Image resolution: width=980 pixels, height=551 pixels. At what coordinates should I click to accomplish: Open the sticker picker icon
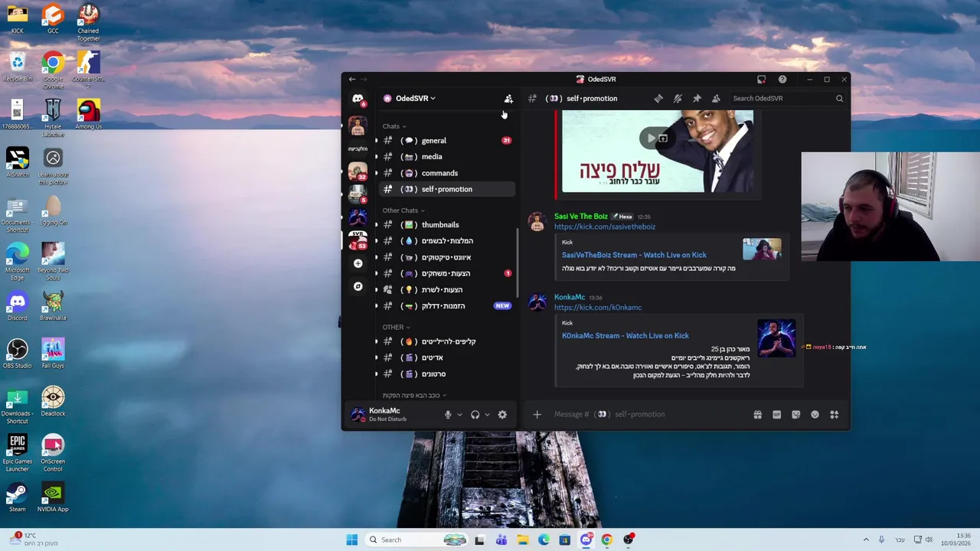tap(795, 415)
